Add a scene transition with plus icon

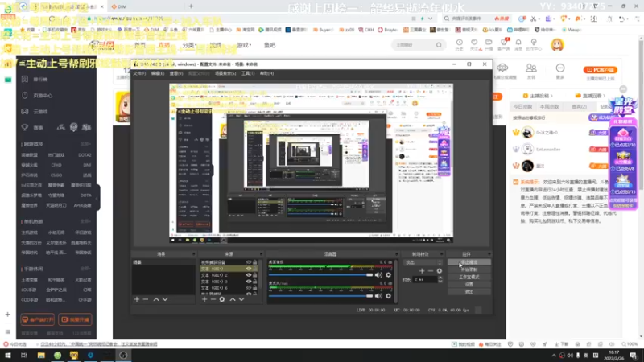422,271
